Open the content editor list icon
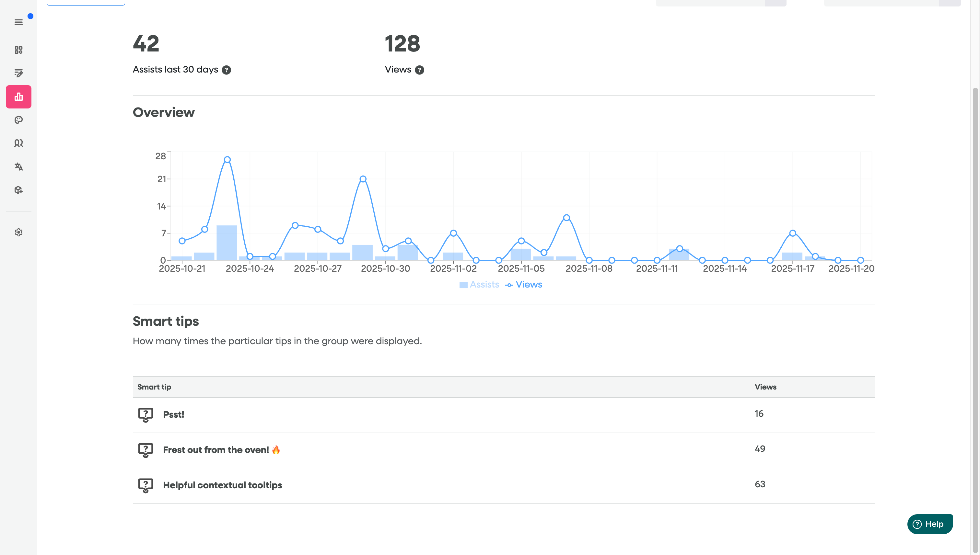 pyautogui.click(x=18, y=73)
